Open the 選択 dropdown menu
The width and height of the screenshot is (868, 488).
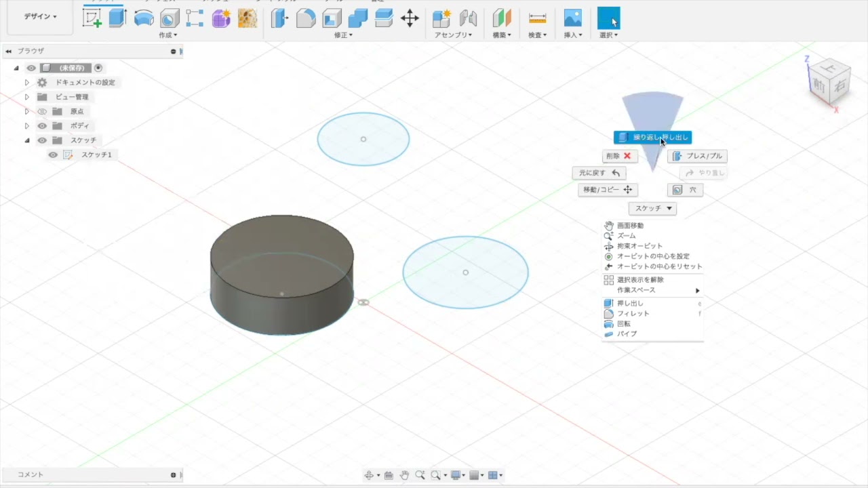tap(608, 35)
